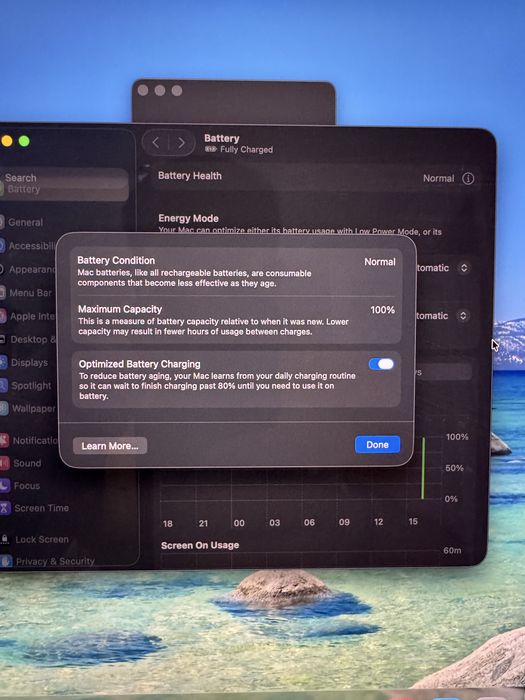Click the Maximum Capacity 100% value

383,310
